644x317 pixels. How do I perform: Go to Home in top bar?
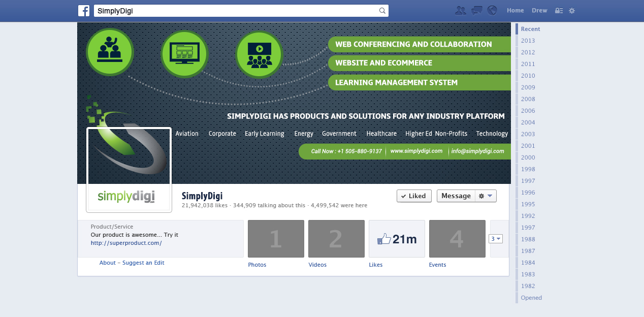click(x=515, y=11)
